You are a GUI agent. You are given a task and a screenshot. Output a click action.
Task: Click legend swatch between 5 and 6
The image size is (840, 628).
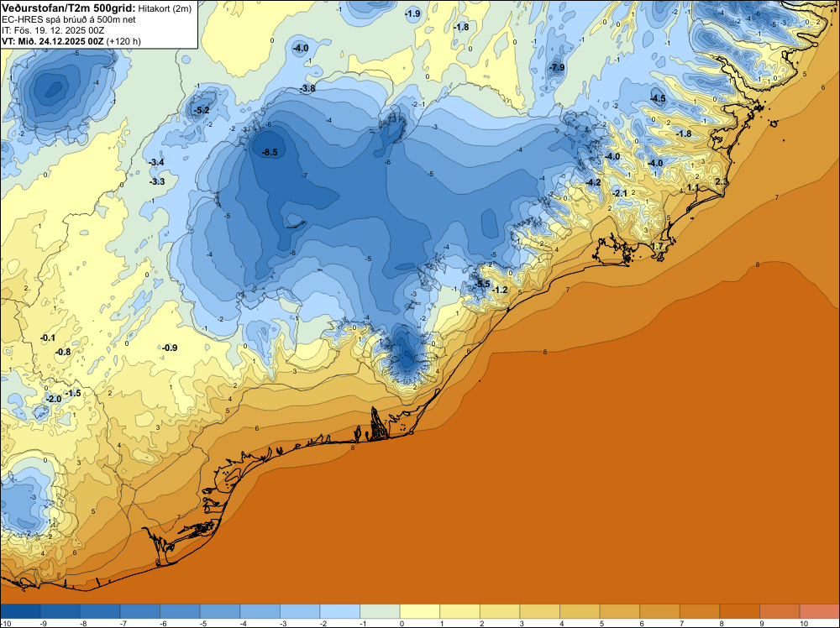[620, 611]
